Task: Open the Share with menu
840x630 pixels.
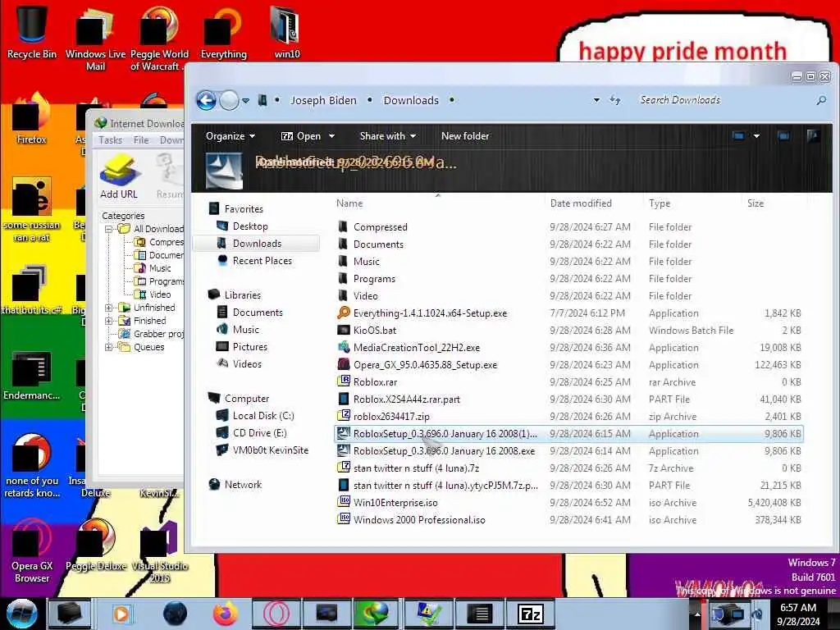Action: pyautogui.click(x=388, y=136)
